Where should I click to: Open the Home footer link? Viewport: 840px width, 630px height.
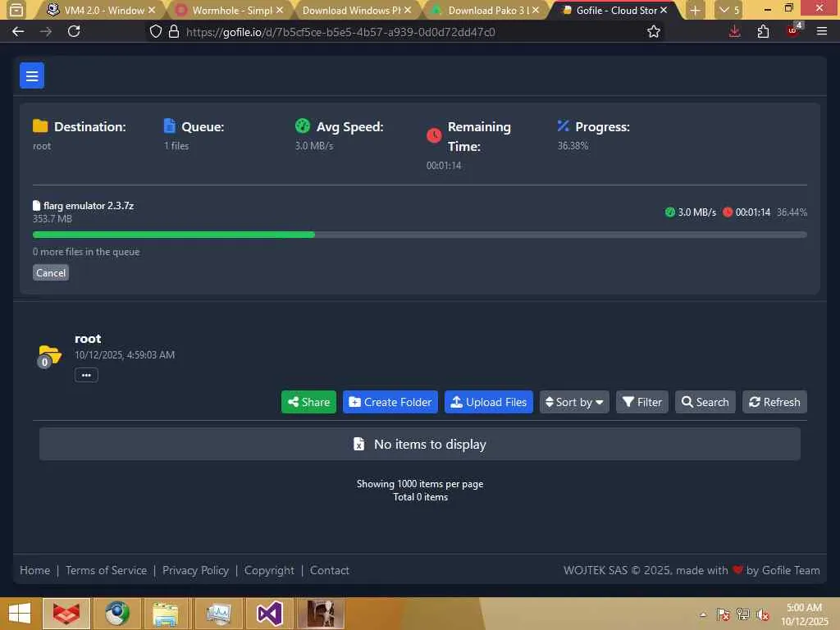point(34,570)
